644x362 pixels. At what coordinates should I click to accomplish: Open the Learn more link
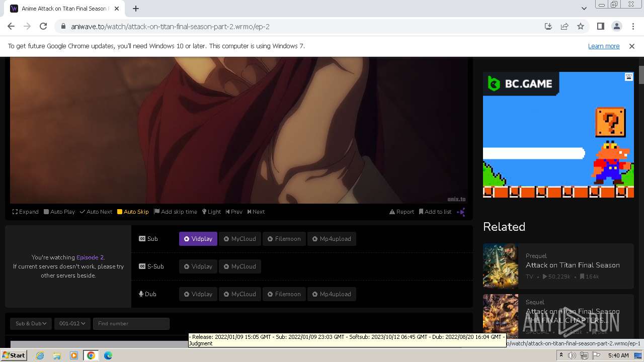[x=604, y=46]
